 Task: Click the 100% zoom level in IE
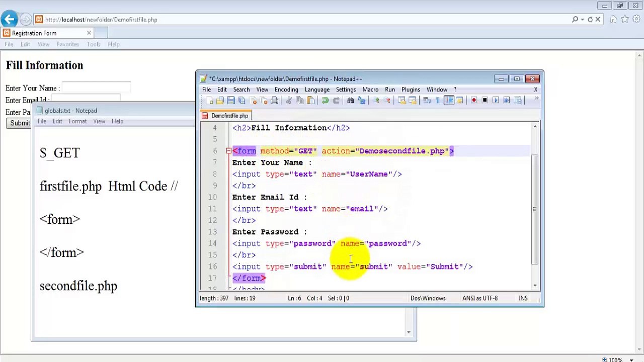615,359
